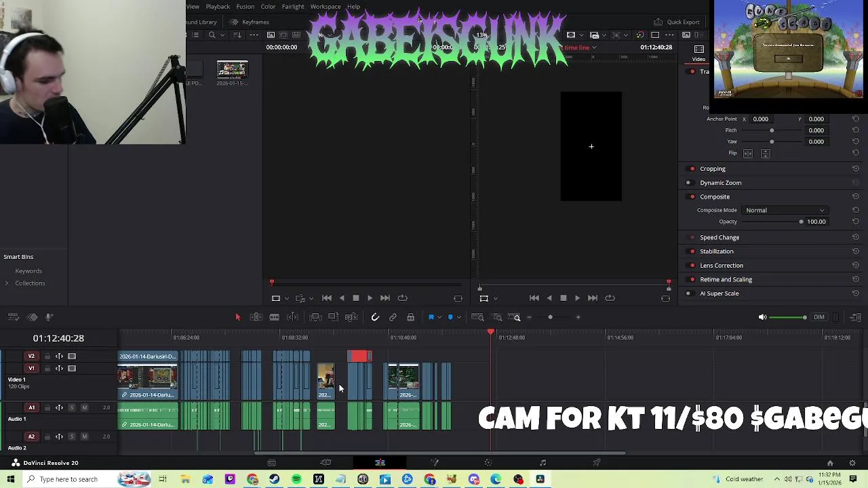Open the Color menu

click(x=268, y=7)
